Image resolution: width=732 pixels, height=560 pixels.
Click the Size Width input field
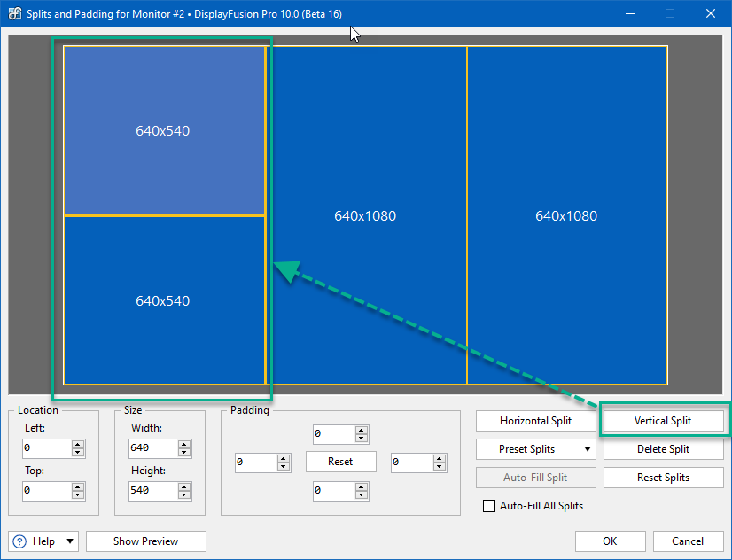pos(153,448)
